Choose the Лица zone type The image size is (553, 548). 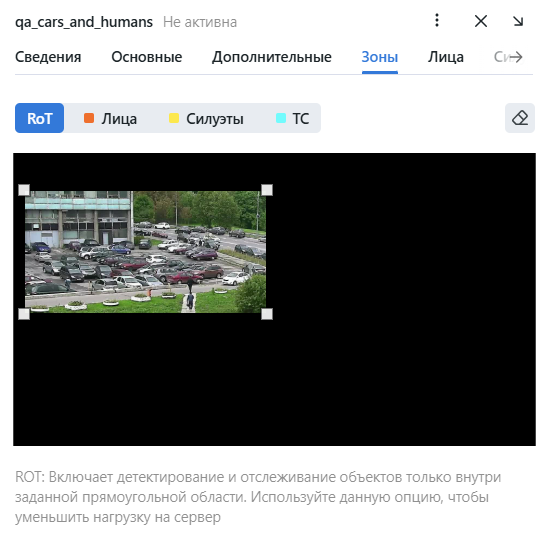pyautogui.click(x=110, y=118)
